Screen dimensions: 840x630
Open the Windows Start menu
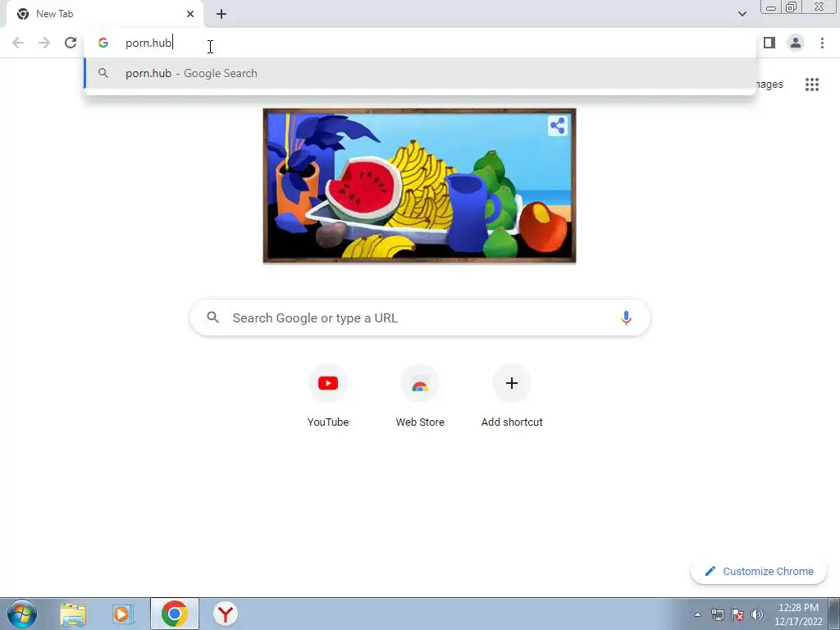click(22, 614)
